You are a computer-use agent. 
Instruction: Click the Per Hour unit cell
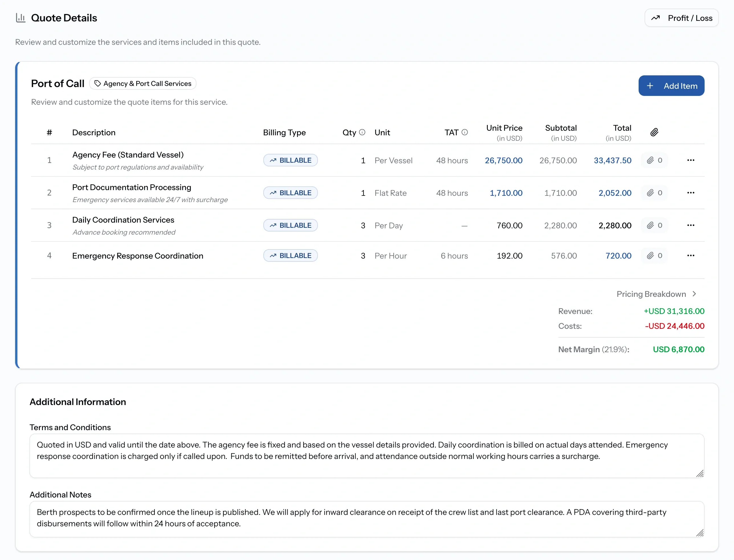tap(390, 256)
